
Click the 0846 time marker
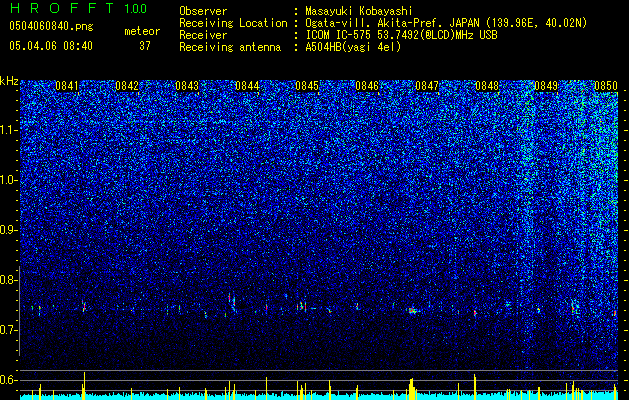pyautogui.click(x=367, y=86)
